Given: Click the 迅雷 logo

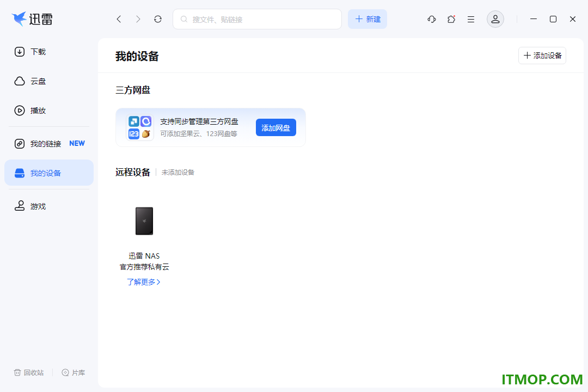Looking at the screenshot, I should click(32, 19).
